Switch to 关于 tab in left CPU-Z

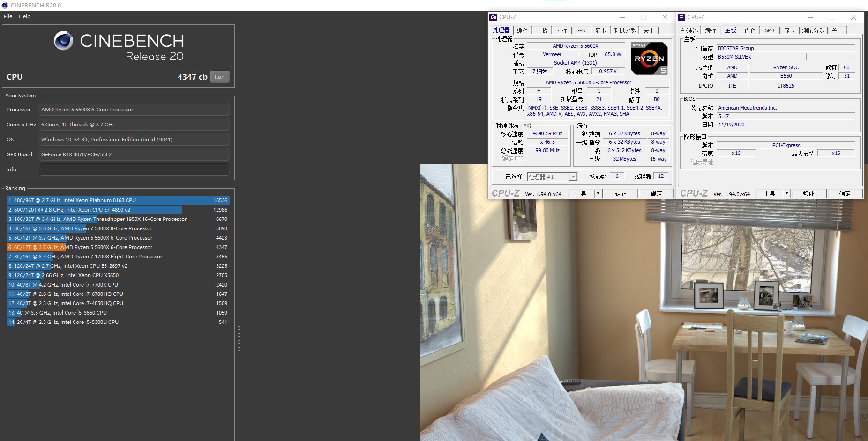pyautogui.click(x=649, y=30)
